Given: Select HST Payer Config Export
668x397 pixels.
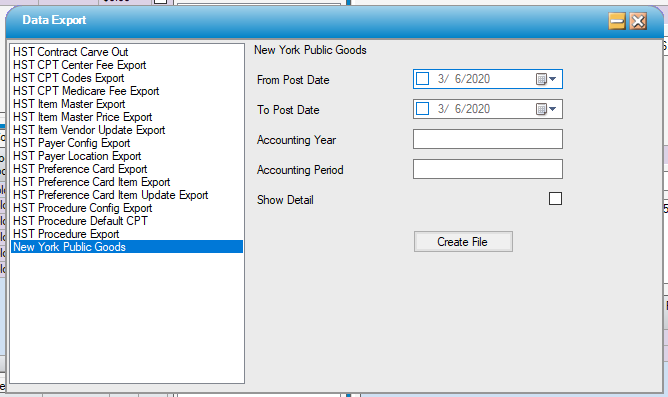Looking at the screenshot, I should [x=127, y=143].
